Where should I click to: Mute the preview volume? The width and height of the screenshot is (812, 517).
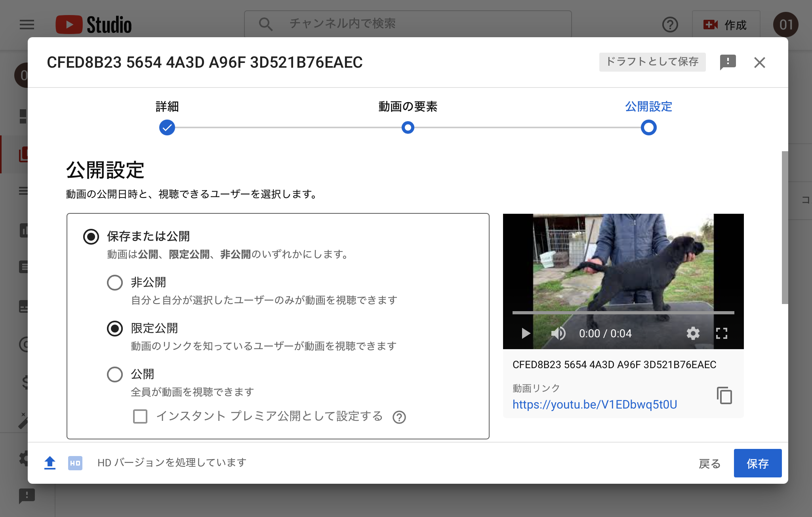pyautogui.click(x=558, y=333)
